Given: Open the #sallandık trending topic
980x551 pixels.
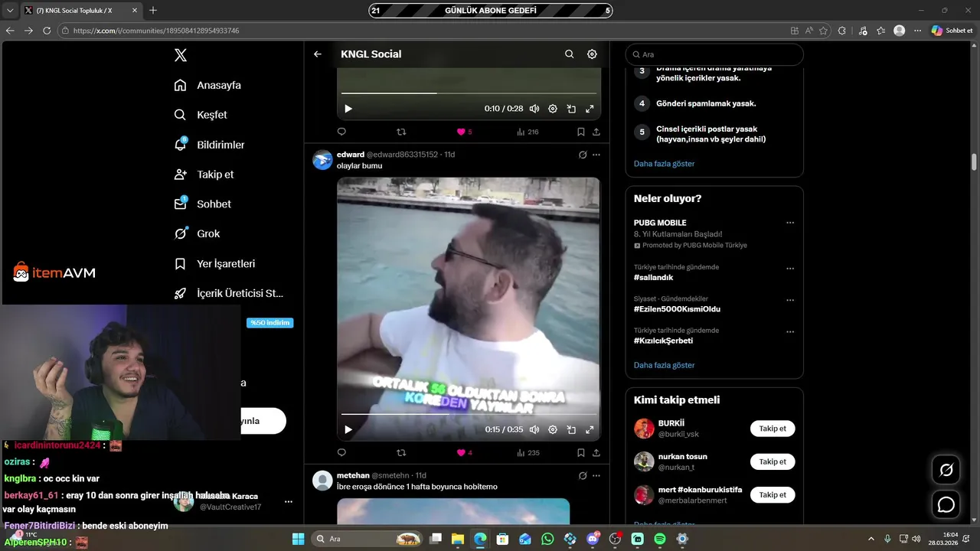Looking at the screenshot, I should click(653, 277).
